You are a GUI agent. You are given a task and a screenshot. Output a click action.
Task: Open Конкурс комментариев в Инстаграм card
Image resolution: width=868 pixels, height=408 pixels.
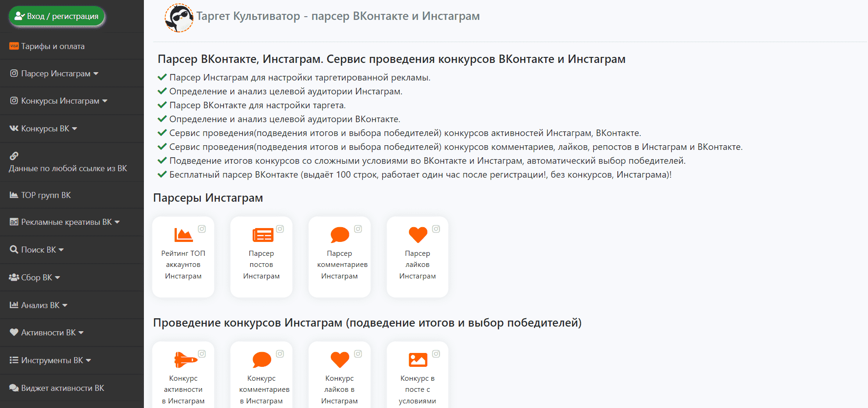point(264,389)
